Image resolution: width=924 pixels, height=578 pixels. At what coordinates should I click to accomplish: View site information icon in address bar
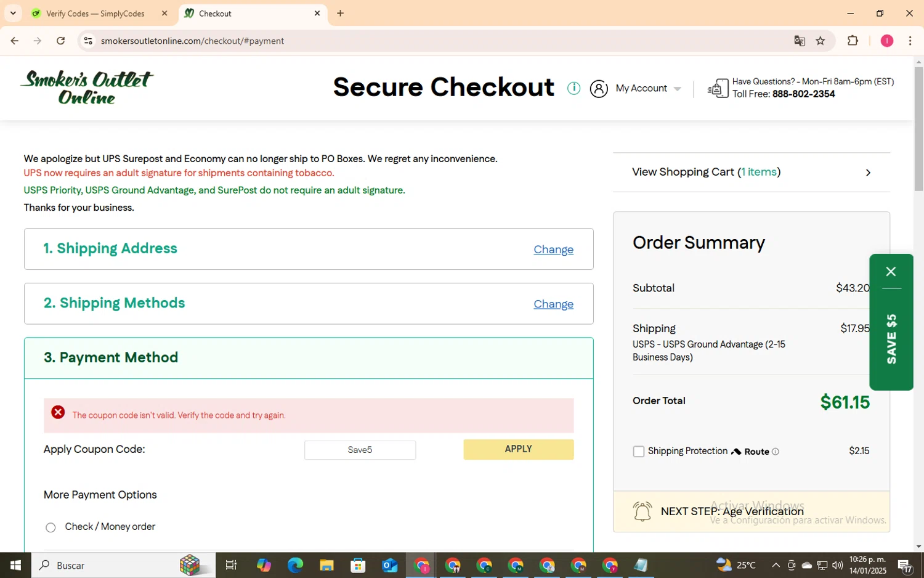(88, 41)
